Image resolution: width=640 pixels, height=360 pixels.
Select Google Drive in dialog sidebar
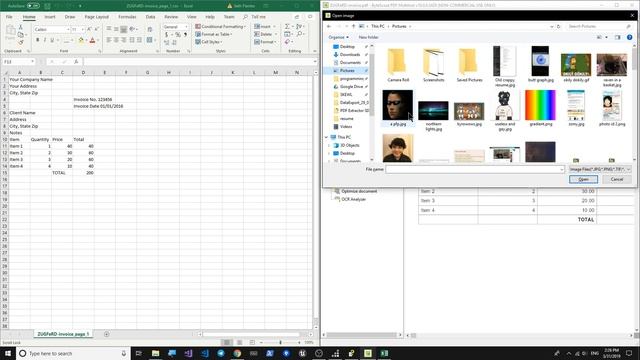coord(351,87)
